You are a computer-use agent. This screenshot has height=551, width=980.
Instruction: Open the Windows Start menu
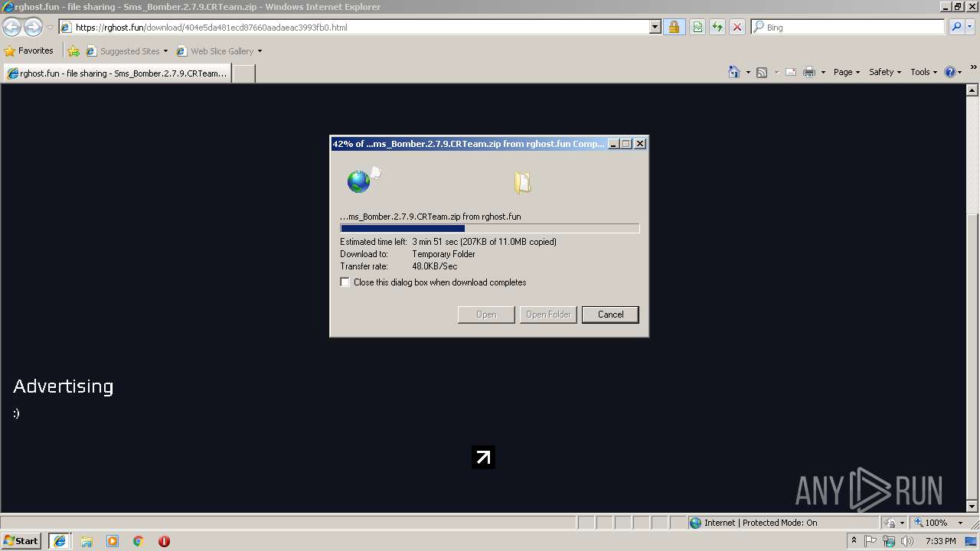pos(21,540)
